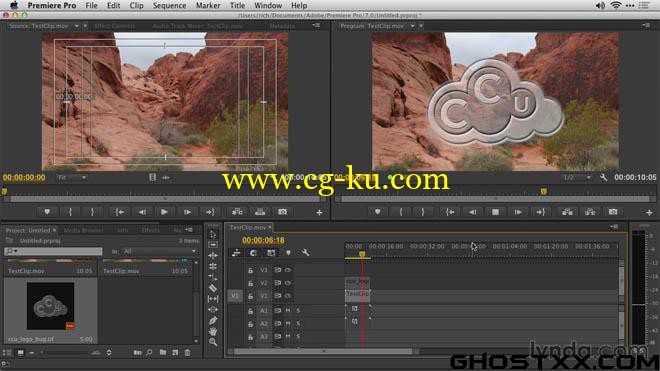Toggle sync lock for track V1
The image size is (660, 371).
pyautogui.click(x=278, y=296)
